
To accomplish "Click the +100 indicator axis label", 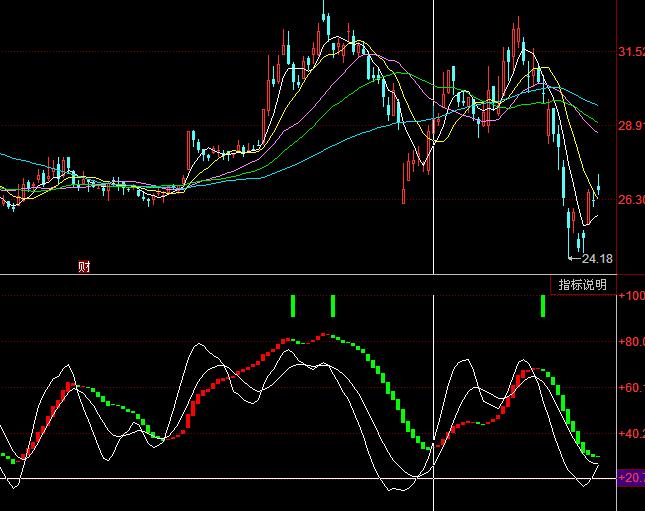I will [631, 296].
